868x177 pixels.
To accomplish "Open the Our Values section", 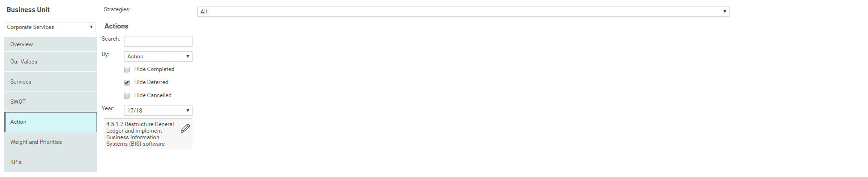I will point(50,62).
